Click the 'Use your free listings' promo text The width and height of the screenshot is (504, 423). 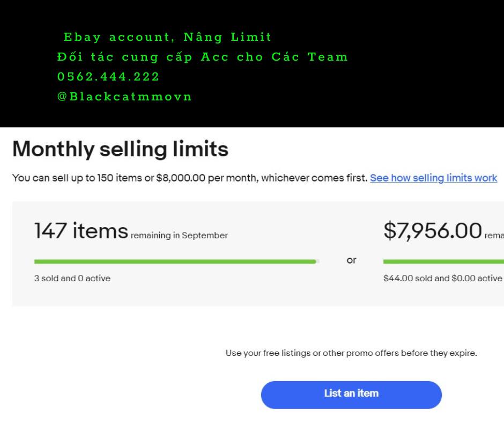[351, 353]
